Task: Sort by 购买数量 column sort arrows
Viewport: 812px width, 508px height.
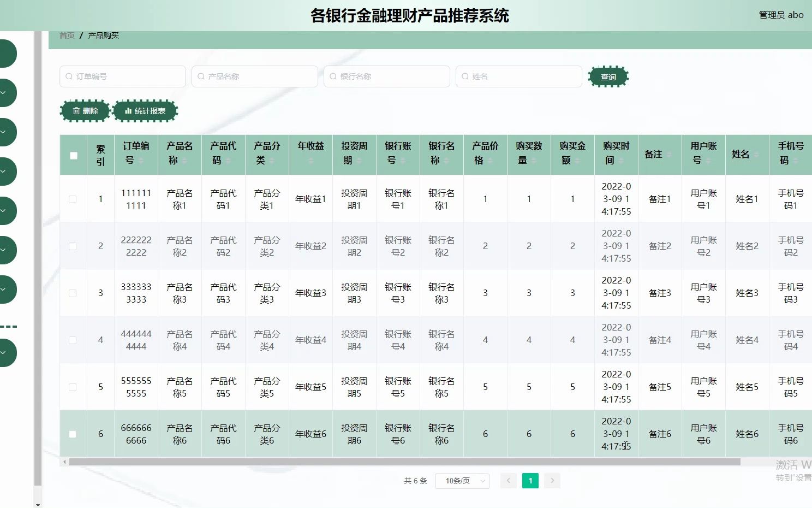Action: pyautogui.click(x=534, y=161)
